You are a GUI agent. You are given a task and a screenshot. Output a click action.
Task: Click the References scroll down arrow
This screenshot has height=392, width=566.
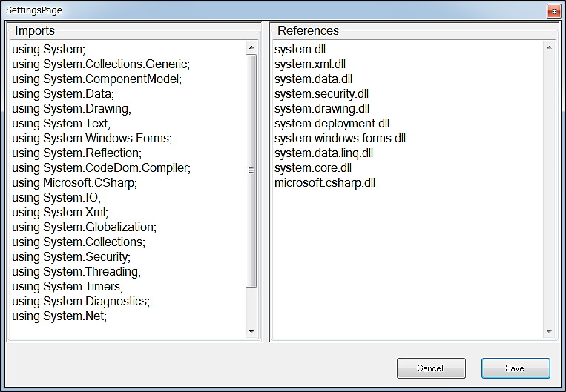click(549, 332)
